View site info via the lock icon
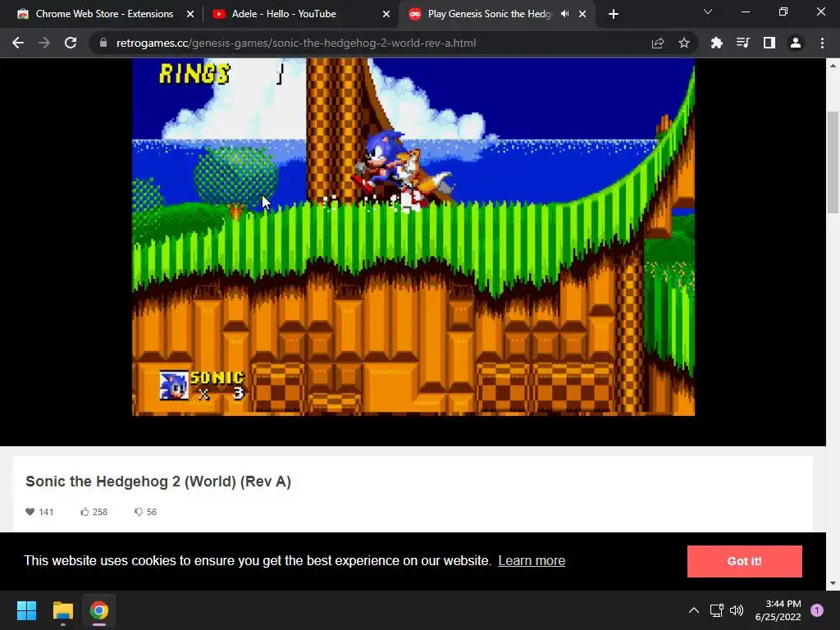The width and height of the screenshot is (840, 630). 103,43
